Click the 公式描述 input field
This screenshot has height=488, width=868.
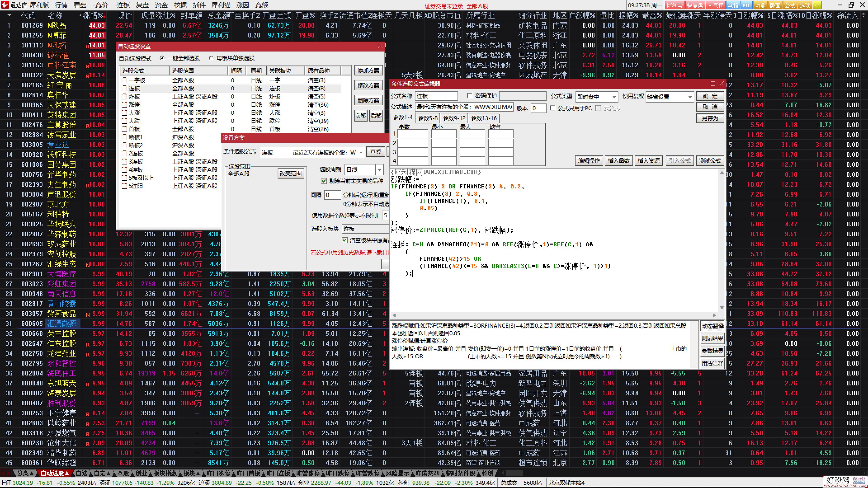pyautogui.click(x=464, y=107)
